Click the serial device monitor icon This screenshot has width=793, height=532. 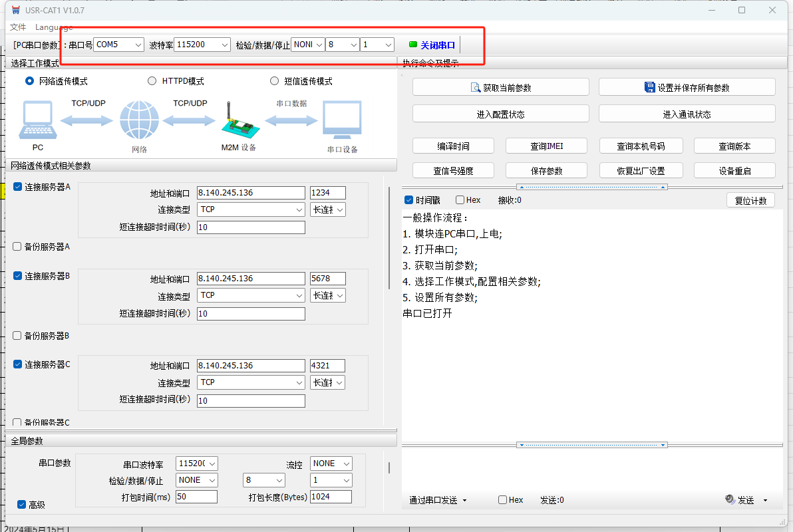tap(342, 121)
